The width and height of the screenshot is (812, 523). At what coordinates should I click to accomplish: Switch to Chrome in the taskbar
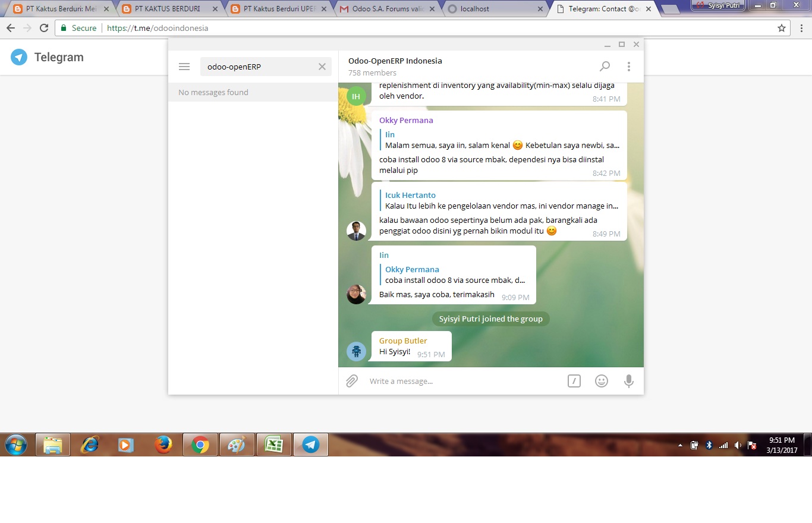(200, 445)
